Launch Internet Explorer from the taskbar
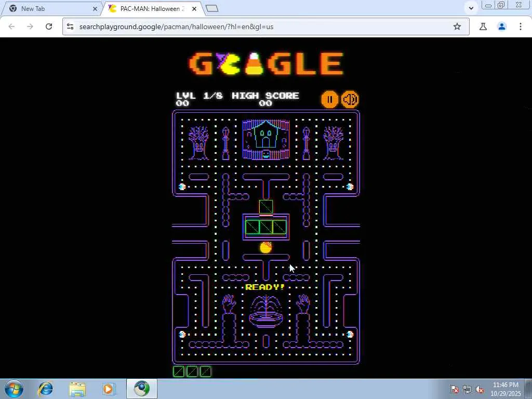The width and height of the screenshot is (532, 399). click(46, 389)
